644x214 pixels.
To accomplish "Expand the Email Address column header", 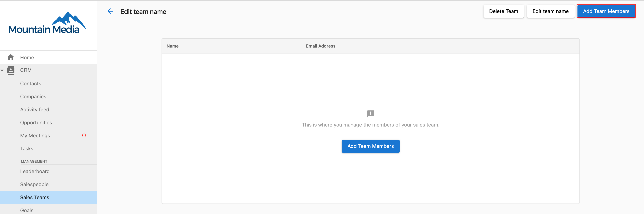I will click(x=321, y=46).
